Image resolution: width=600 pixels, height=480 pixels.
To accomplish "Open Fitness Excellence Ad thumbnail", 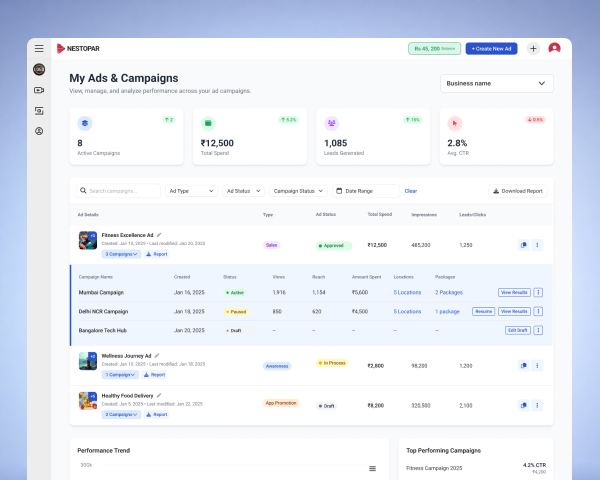I will pos(88,240).
